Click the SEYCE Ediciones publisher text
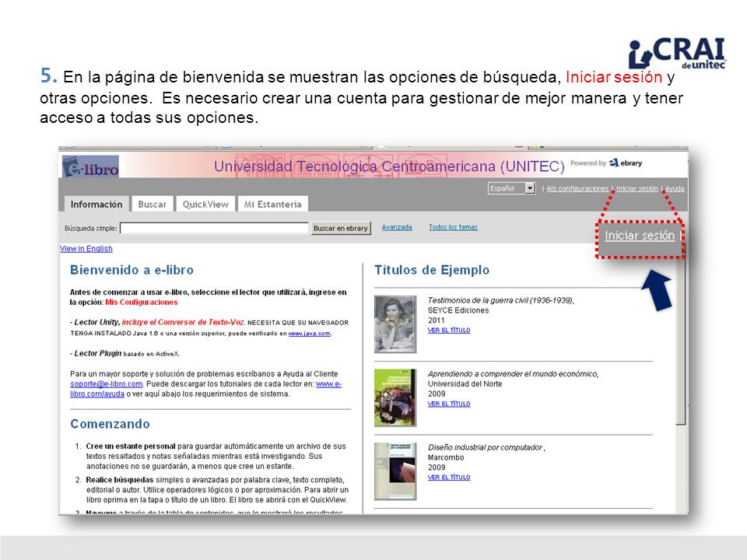The height and width of the screenshot is (560, 747). click(x=458, y=310)
